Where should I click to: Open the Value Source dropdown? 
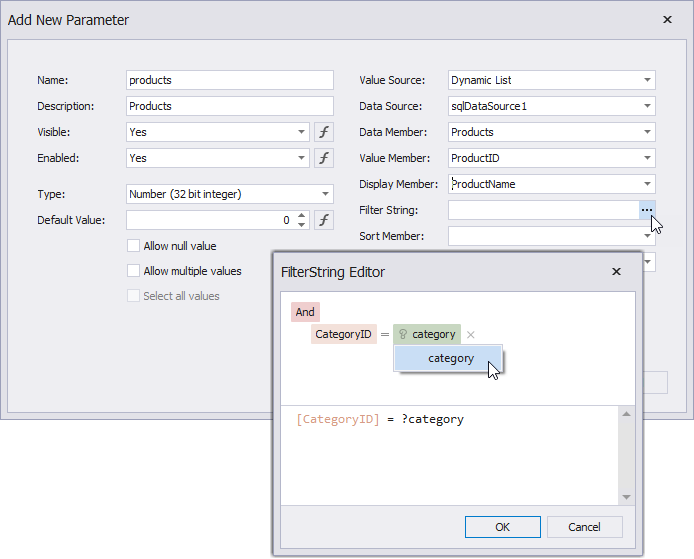(x=648, y=80)
